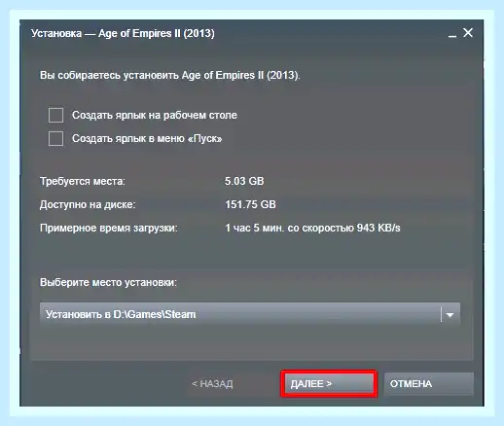Open the dropdown arrow for install location

[x=450, y=314]
